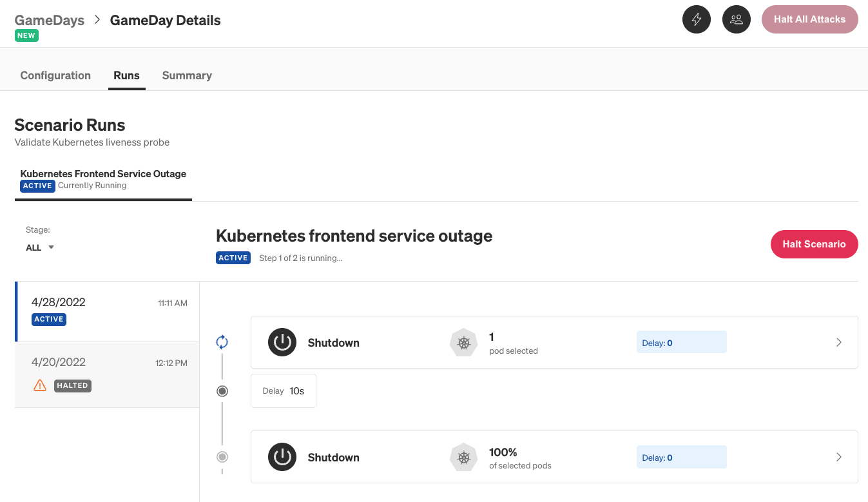Viewport: 868px width, 502px height.
Task: Click the Halt All Attacks button
Action: (809, 19)
